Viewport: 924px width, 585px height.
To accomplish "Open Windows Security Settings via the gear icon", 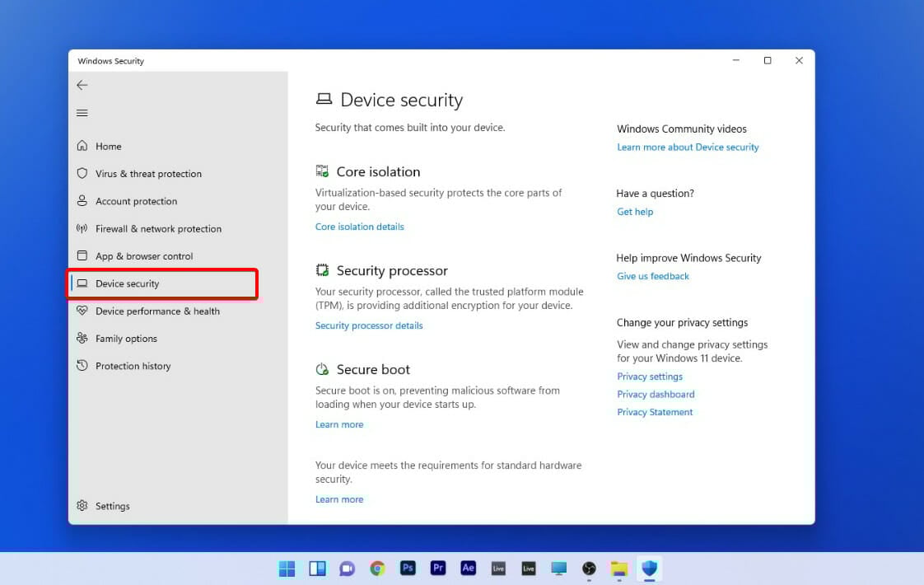I will point(112,506).
